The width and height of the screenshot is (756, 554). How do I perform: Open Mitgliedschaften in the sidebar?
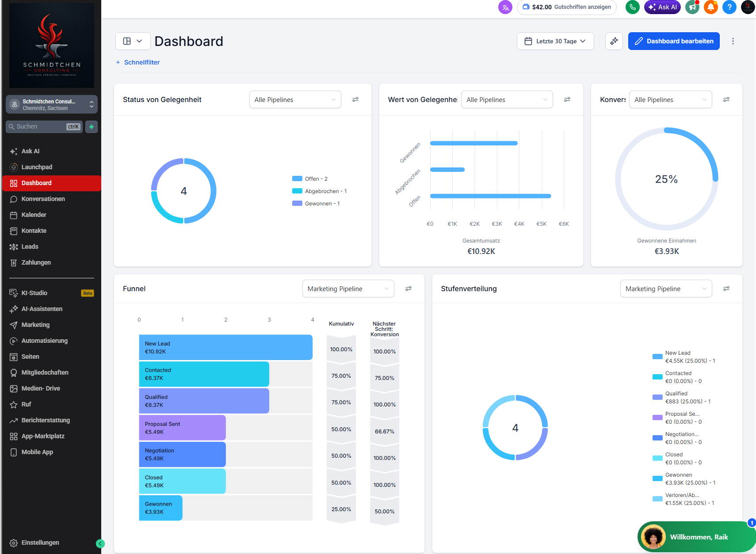point(52,372)
